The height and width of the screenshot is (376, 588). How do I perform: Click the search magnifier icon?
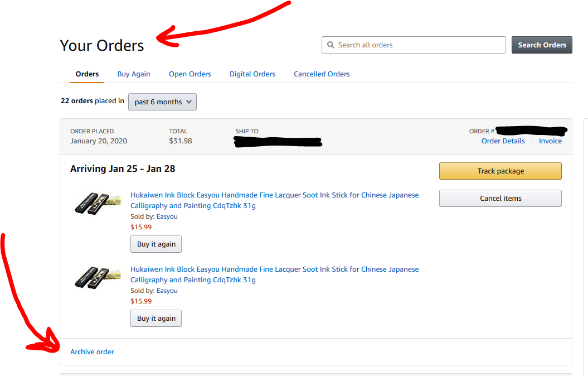(331, 45)
